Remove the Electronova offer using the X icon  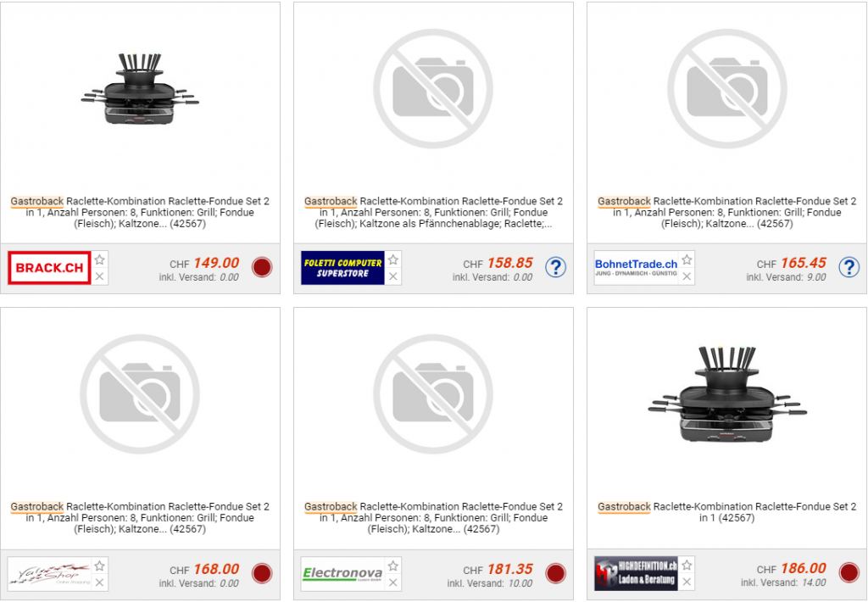393,582
